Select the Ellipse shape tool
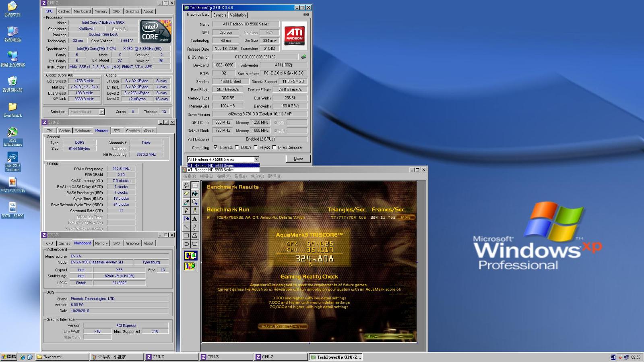 186,244
